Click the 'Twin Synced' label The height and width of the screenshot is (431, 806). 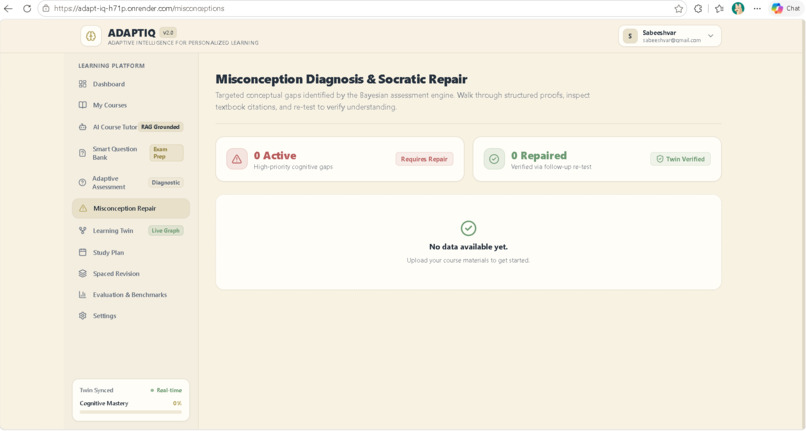[97, 390]
